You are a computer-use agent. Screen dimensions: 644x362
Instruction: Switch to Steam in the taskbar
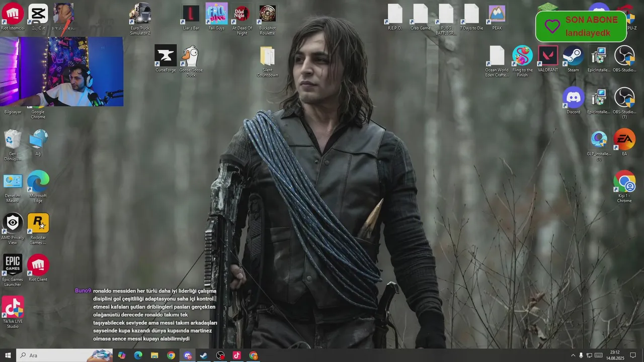click(204, 355)
